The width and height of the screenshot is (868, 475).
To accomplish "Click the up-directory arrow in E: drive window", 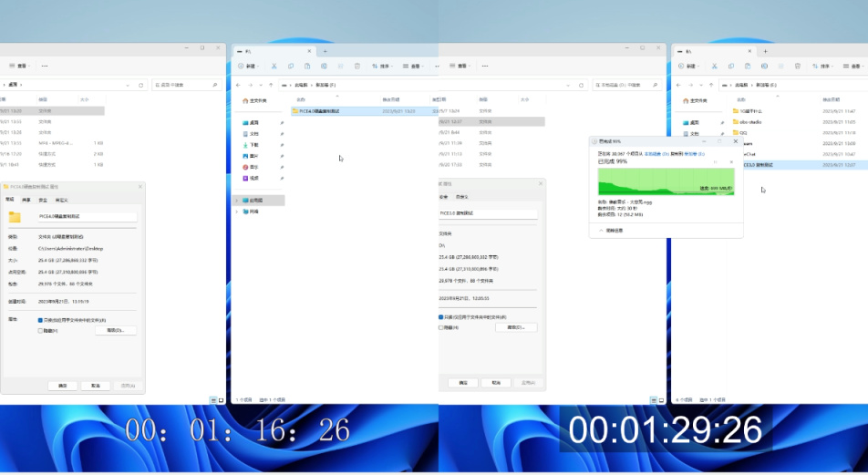I will click(711, 85).
